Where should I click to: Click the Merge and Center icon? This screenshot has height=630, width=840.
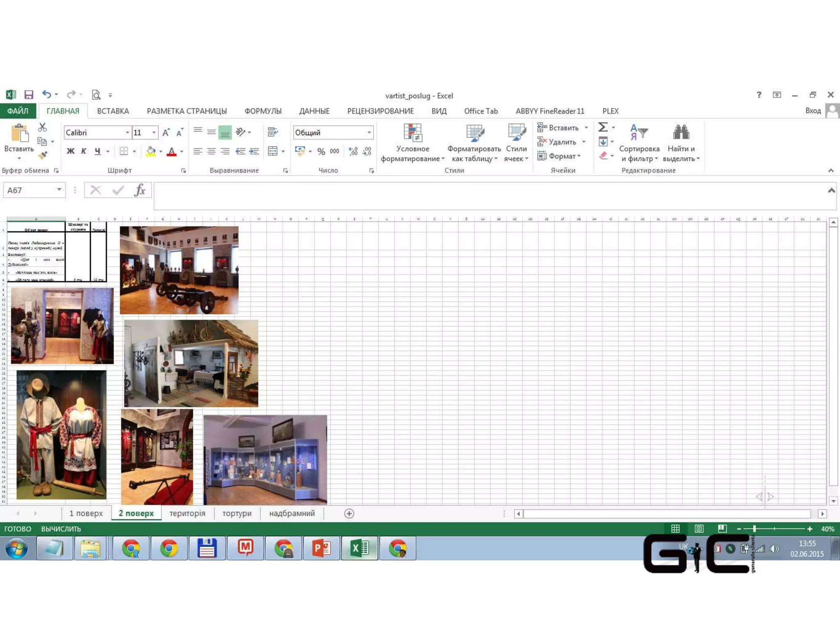point(273,151)
